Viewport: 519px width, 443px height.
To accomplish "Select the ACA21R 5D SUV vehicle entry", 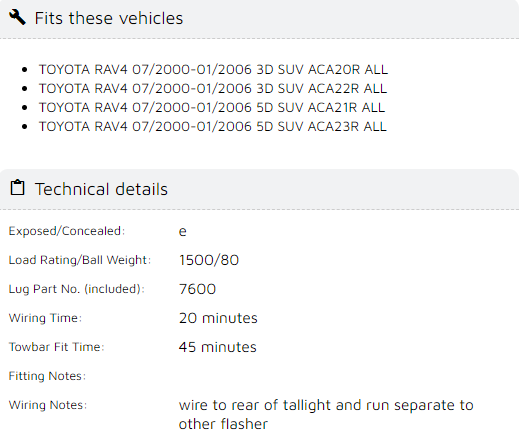I will pyautogui.click(x=212, y=107).
